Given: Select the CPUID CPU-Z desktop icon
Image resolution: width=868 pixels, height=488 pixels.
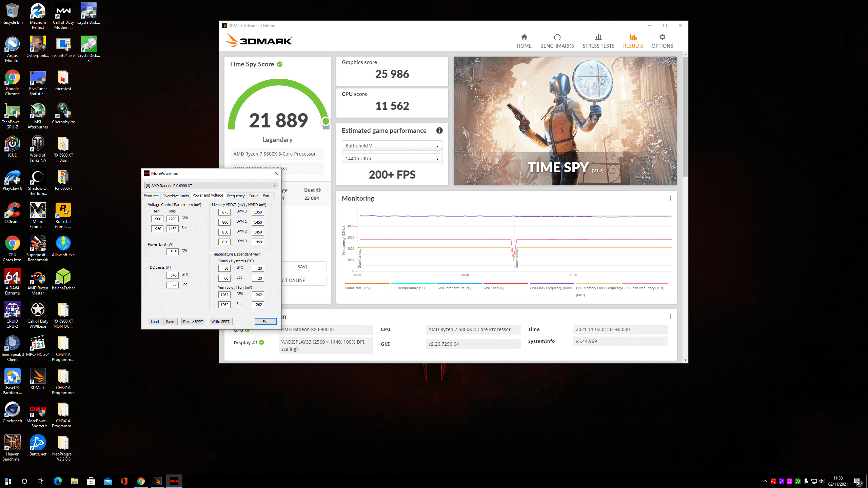Looking at the screenshot, I should coord(13,315).
